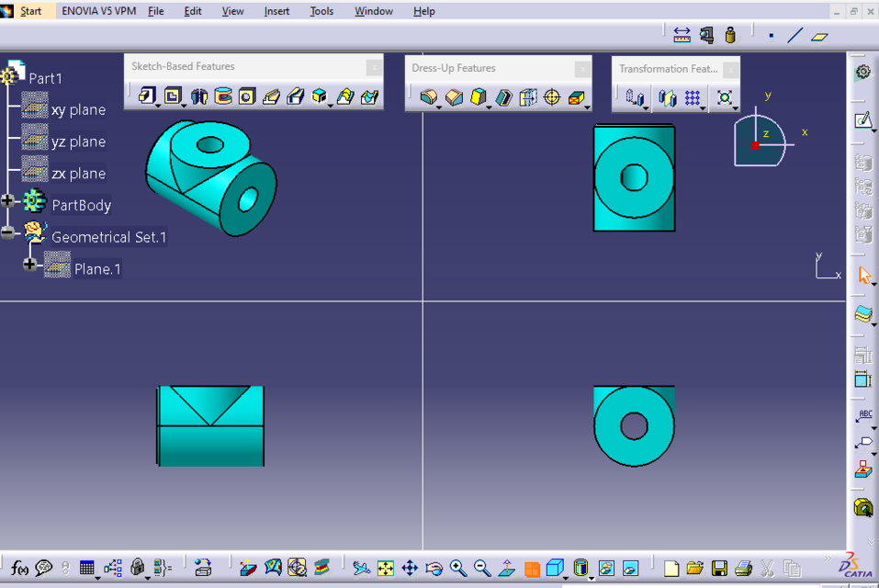The width and height of the screenshot is (879, 588).
Task: Click the Formula f(x) icon
Action: 18,568
